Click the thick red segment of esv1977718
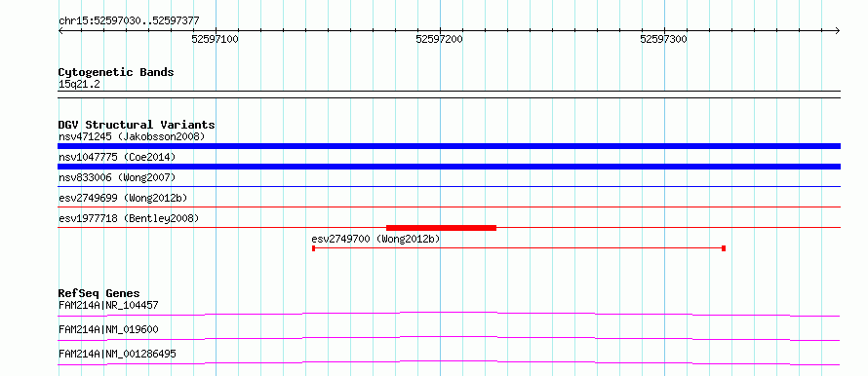The width and height of the screenshot is (868, 376). click(x=441, y=228)
